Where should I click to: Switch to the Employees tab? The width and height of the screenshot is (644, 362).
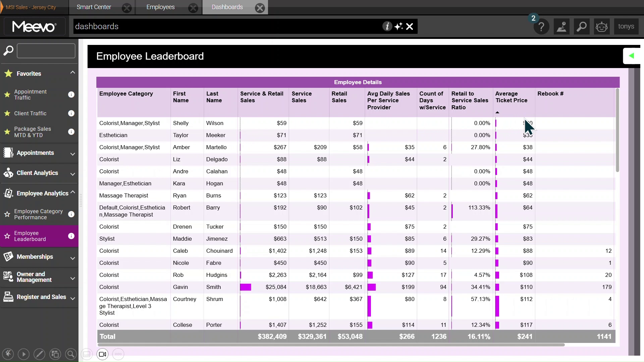160,7
